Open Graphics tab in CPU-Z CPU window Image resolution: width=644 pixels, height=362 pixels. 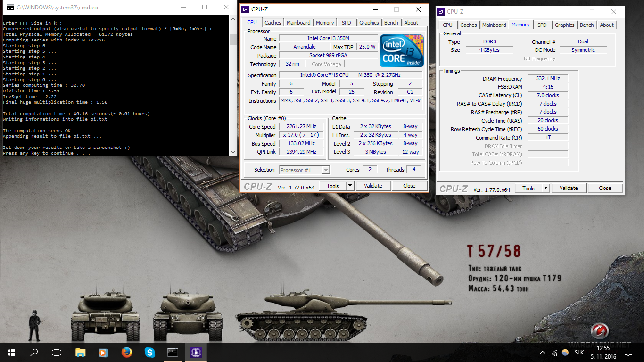coord(369,22)
